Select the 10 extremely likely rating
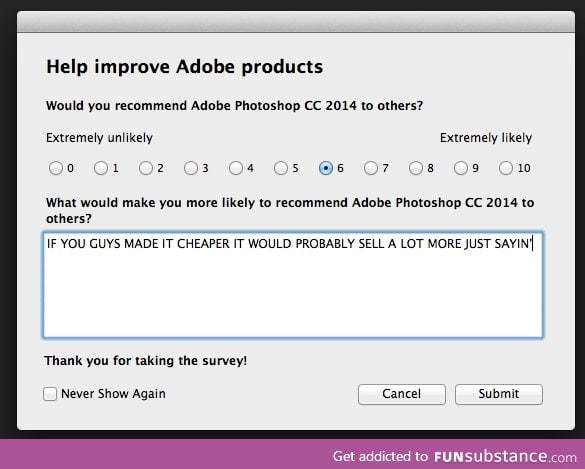 coord(506,168)
